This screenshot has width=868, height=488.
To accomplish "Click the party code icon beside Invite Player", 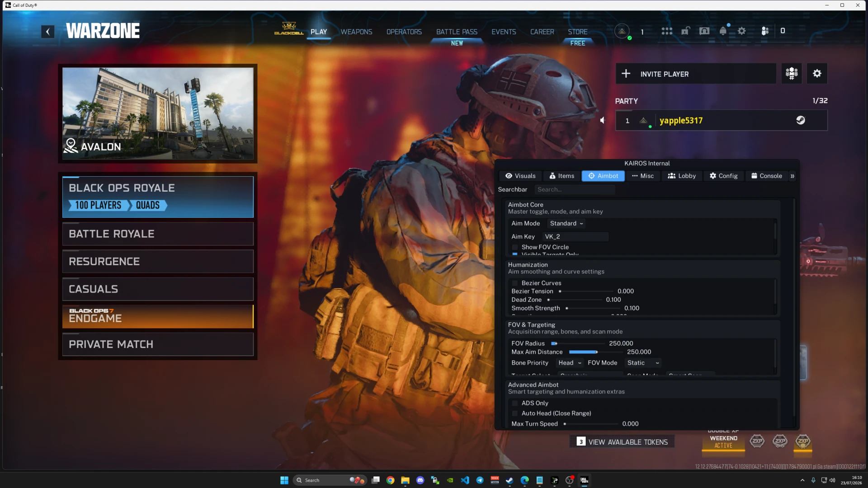I will (792, 74).
